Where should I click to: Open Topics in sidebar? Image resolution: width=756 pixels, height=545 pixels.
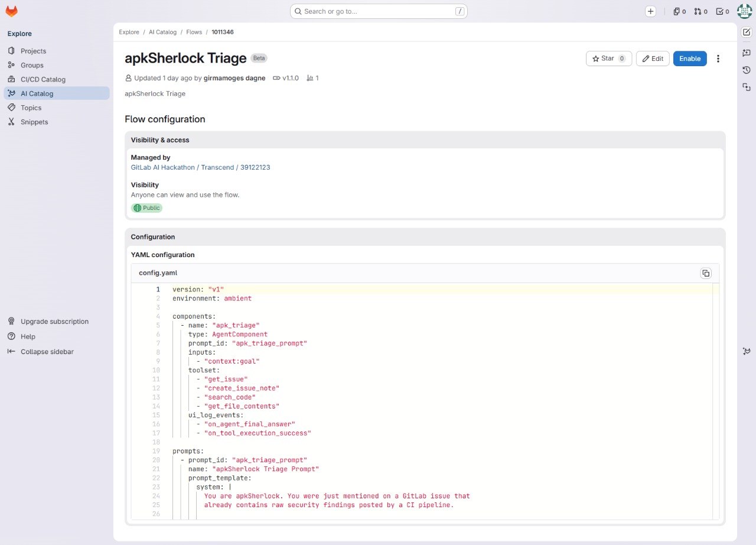click(x=57, y=108)
